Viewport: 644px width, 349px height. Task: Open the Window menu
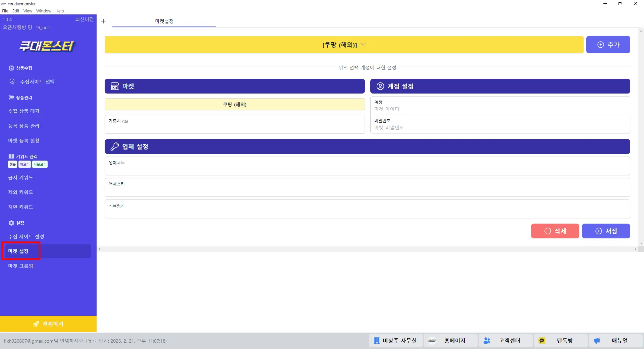[x=44, y=11]
